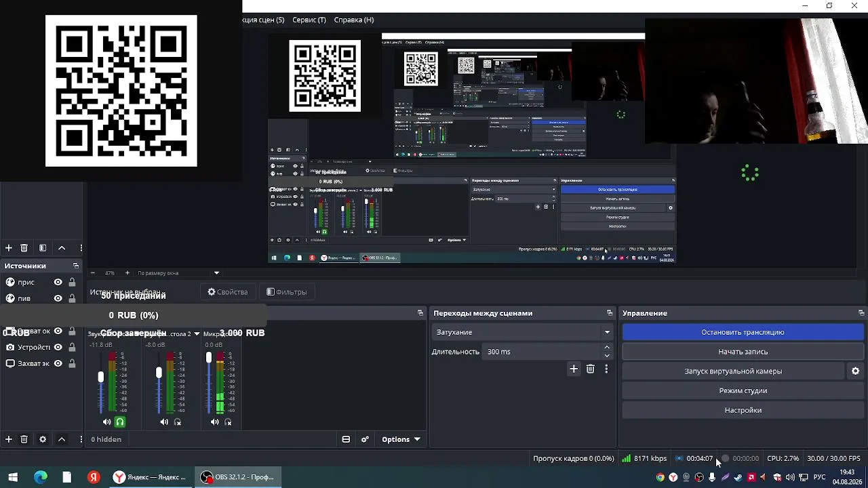Launch Microsoft Edge from the taskbar
Screen dimensions: 868x488
click(41, 477)
